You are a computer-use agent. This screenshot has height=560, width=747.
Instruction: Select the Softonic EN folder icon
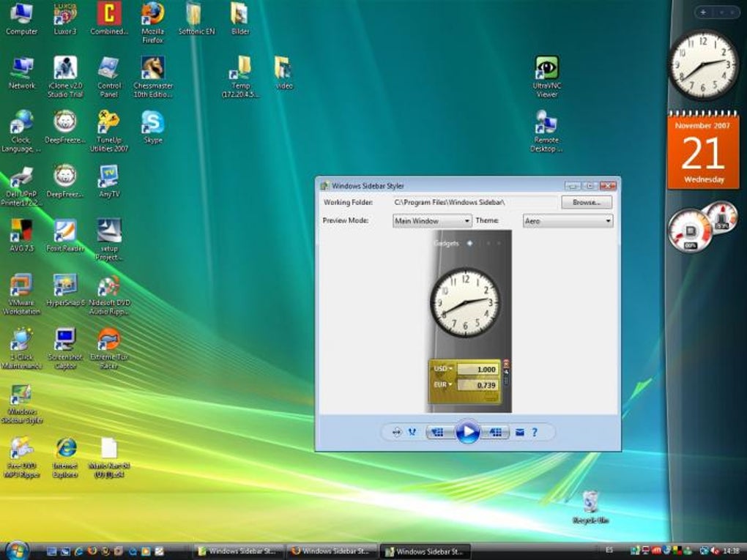point(197,19)
